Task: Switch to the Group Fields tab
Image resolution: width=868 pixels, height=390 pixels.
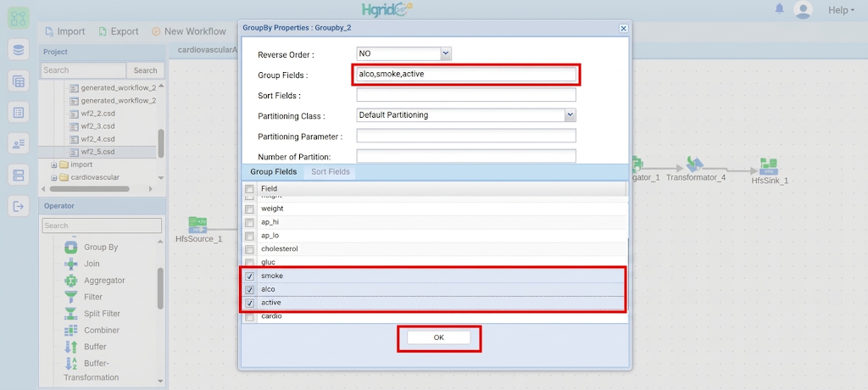Action: coord(274,172)
